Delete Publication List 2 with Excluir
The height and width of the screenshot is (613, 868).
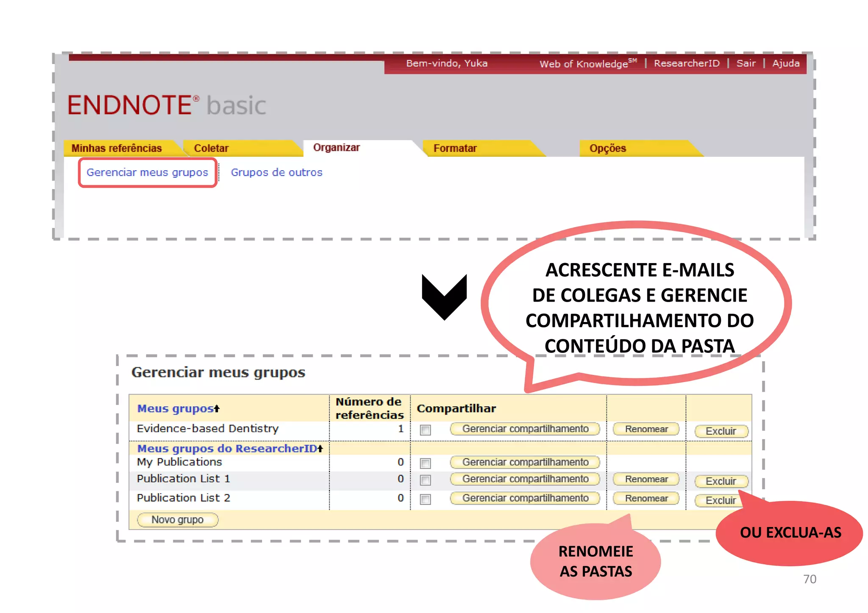pos(721,501)
